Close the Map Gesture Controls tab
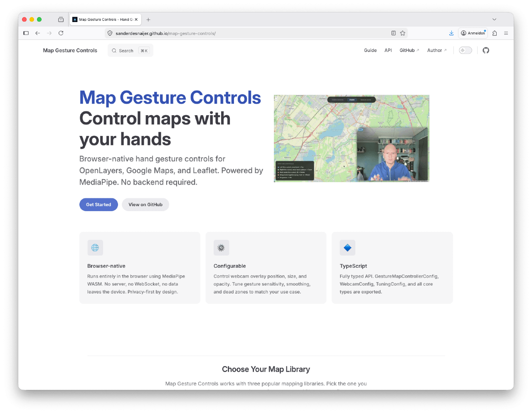 pyautogui.click(x=136, y=20)
